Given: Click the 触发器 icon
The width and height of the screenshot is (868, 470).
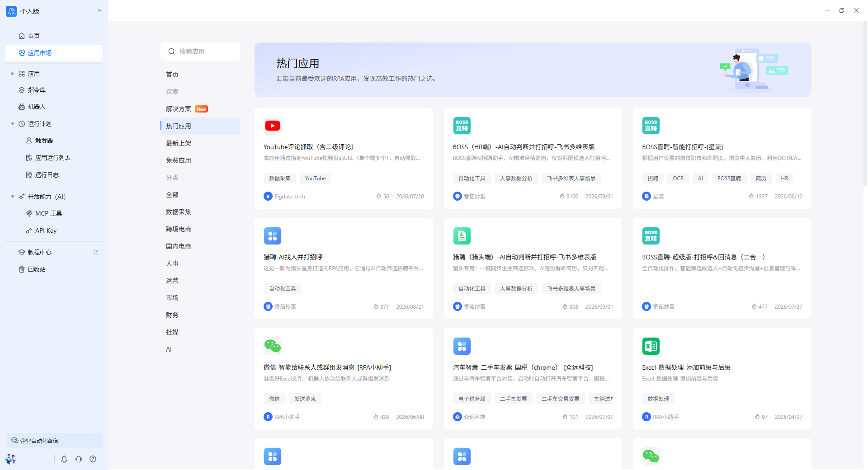Looking at the screenshot, I should pyautogui.click(x=29, y=141).
